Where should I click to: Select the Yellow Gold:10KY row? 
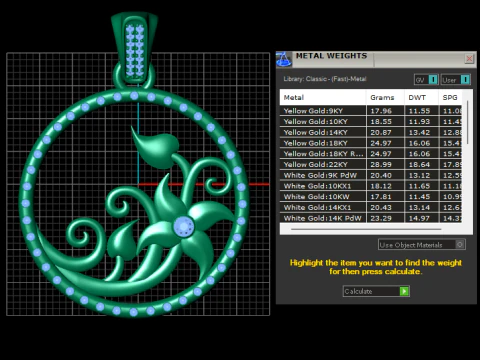pyautogui.click(x=371, y=121)
